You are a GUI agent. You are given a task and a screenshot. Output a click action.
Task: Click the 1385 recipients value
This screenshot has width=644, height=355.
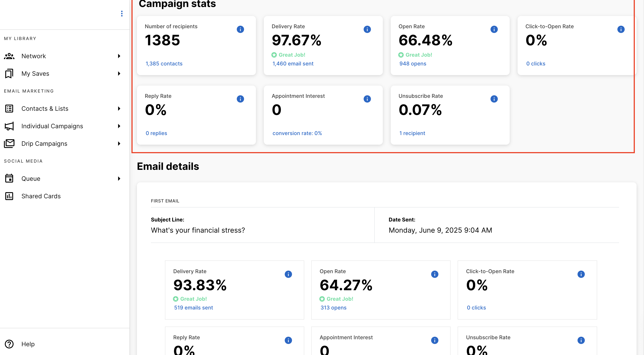point(162,40)
